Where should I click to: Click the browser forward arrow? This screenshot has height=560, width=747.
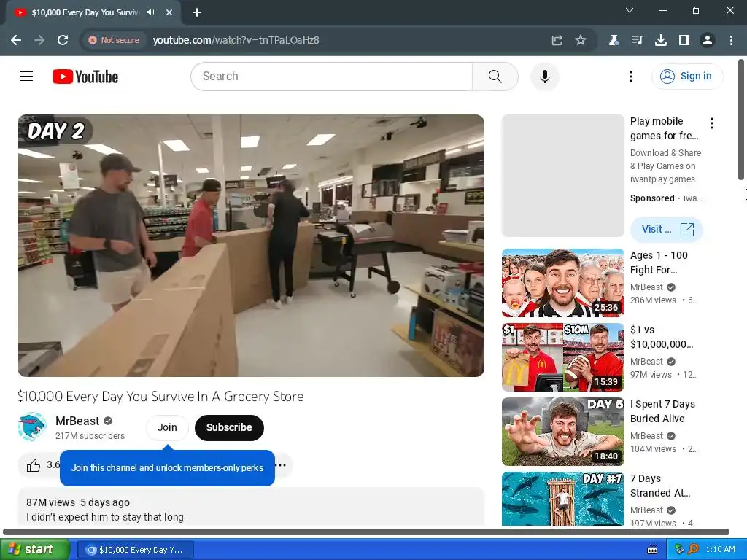pyautogui.click(x=39, y=40)
